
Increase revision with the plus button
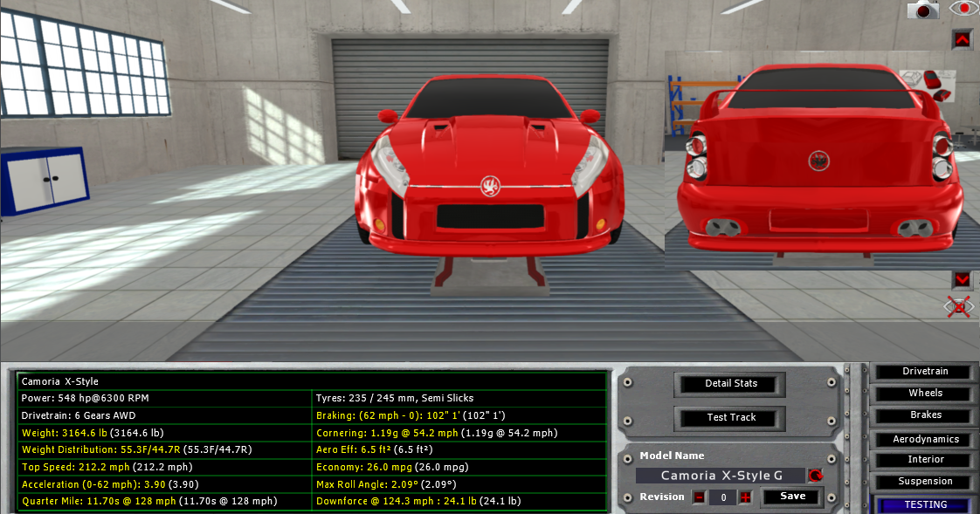click(745, 497)
